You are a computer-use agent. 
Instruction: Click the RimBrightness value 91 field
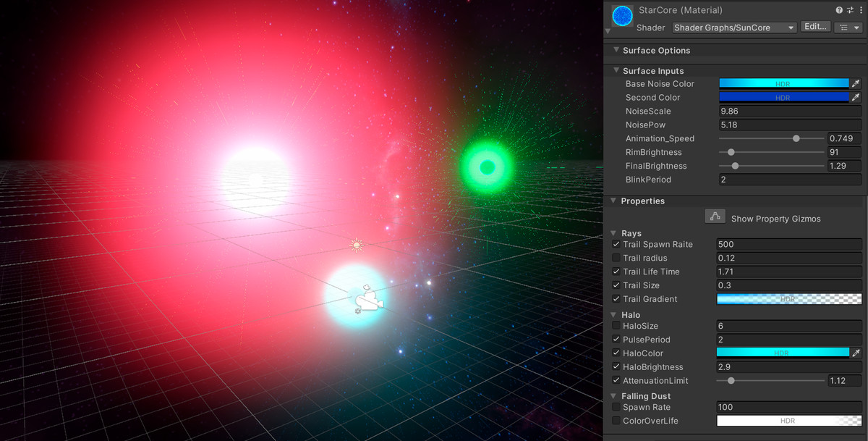click(x=844, y=152)
